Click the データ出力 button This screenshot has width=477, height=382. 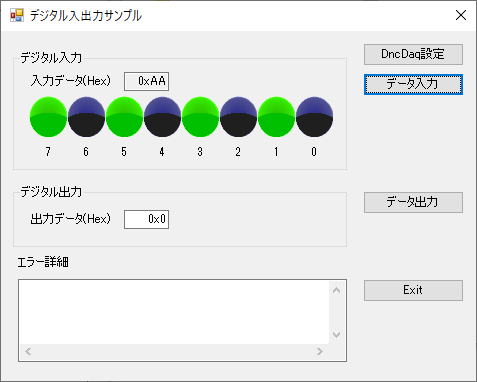pyautogui.click(x=413, y=202)
